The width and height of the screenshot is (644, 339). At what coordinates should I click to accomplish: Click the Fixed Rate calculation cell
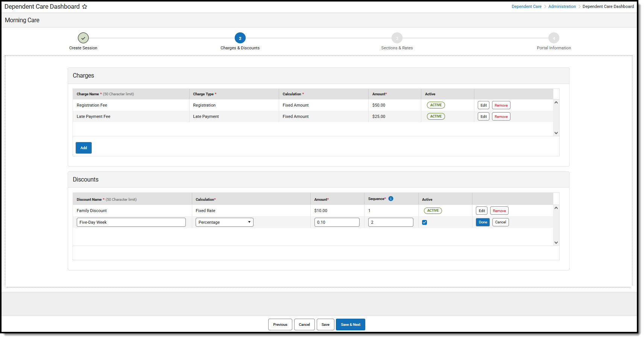tap(251, 211)
